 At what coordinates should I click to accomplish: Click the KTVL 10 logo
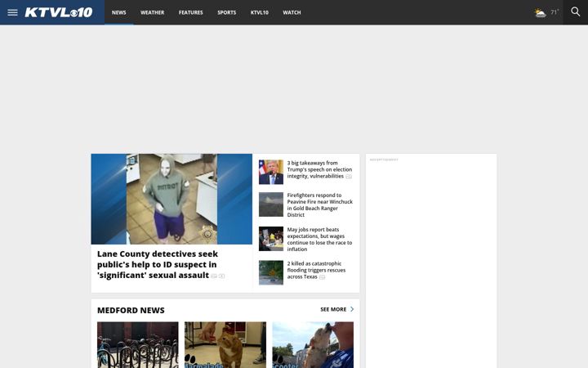click(59, 12)
